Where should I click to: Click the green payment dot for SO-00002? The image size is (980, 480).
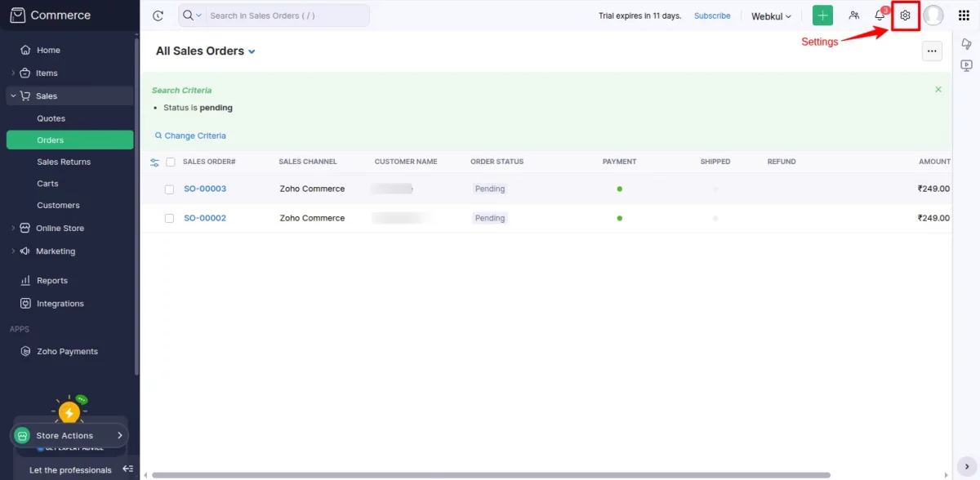tap(620, 218)
